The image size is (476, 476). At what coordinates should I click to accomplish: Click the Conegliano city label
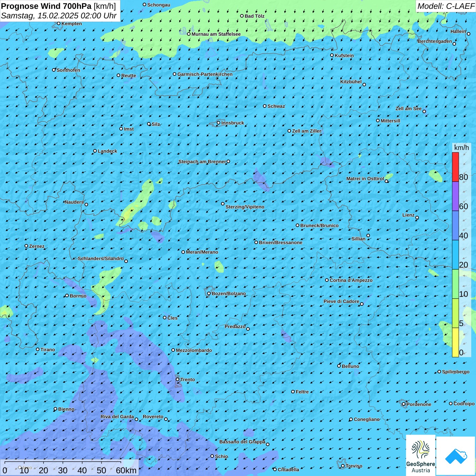pyautogui.click(x=367, y=419)
